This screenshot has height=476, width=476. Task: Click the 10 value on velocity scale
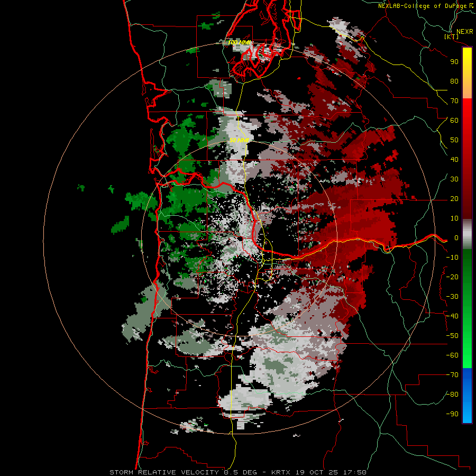(x=454, y=218)
